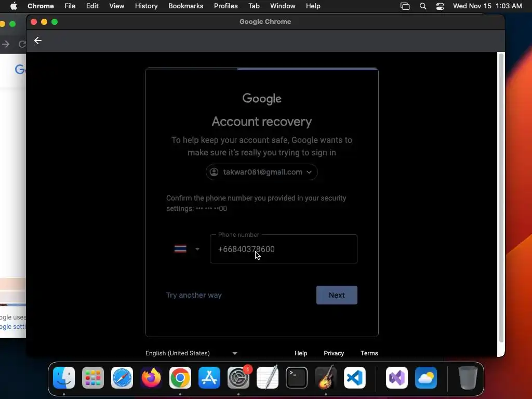532x399 pixels.
Task: Open the History menu
Action: pyautogui.click(x=146, y=6)
